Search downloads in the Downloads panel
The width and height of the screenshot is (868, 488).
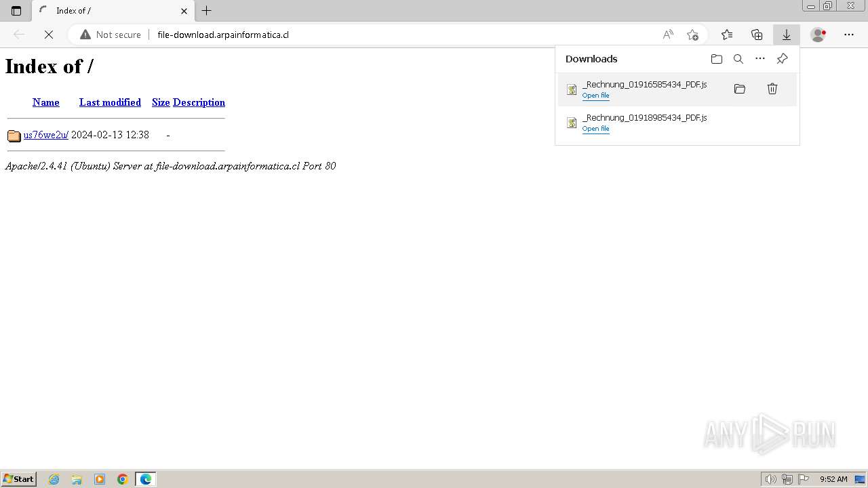point(738,59)
